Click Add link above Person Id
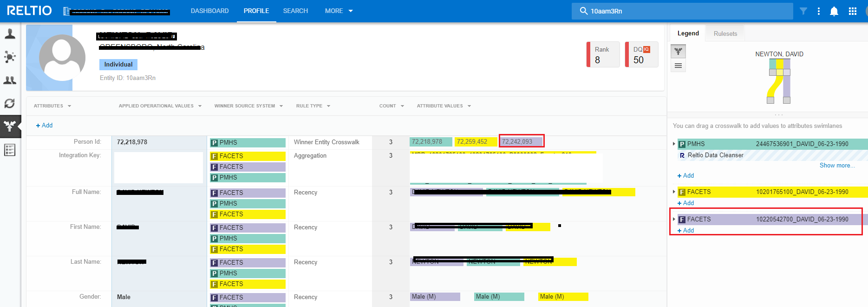The height and width of the screenshot is (307, 868). click(x=44, y=125)
